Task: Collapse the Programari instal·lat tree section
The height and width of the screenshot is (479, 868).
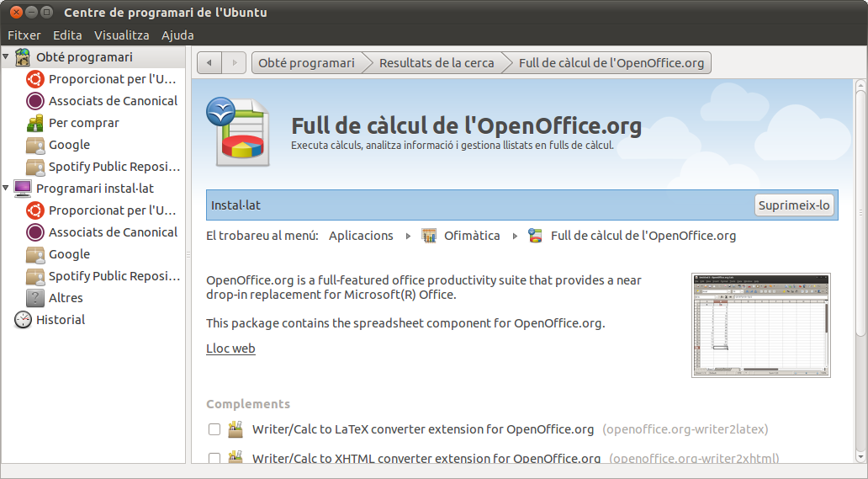Action: 7,189
